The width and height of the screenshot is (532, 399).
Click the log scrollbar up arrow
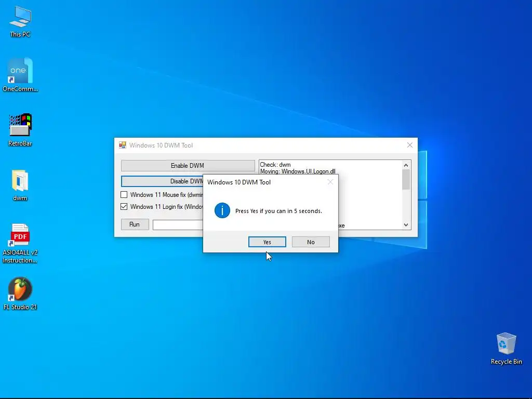click(x=406, y=165)
